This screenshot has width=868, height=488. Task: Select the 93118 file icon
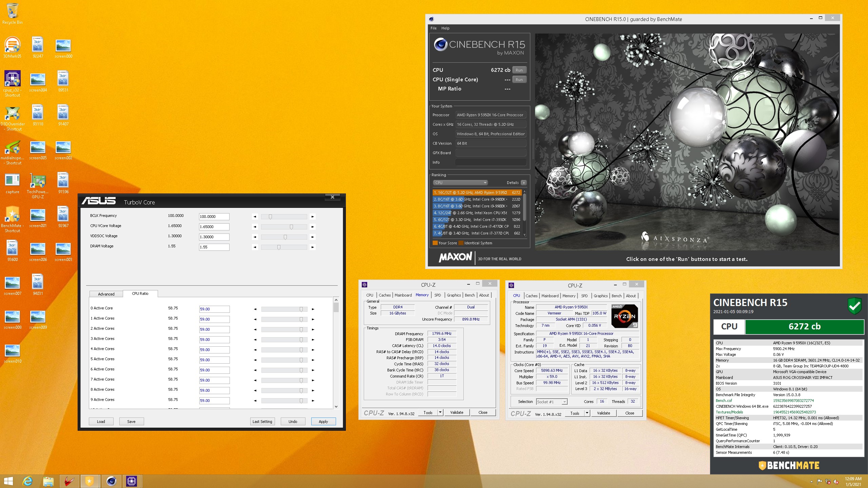click(x=38, y=115)
